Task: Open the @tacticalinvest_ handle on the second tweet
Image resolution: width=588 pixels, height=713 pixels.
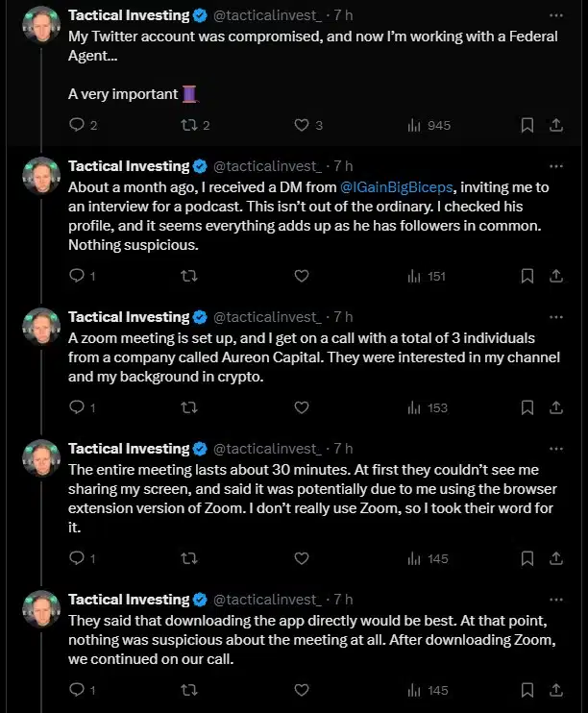Action: tap(267, 166)
